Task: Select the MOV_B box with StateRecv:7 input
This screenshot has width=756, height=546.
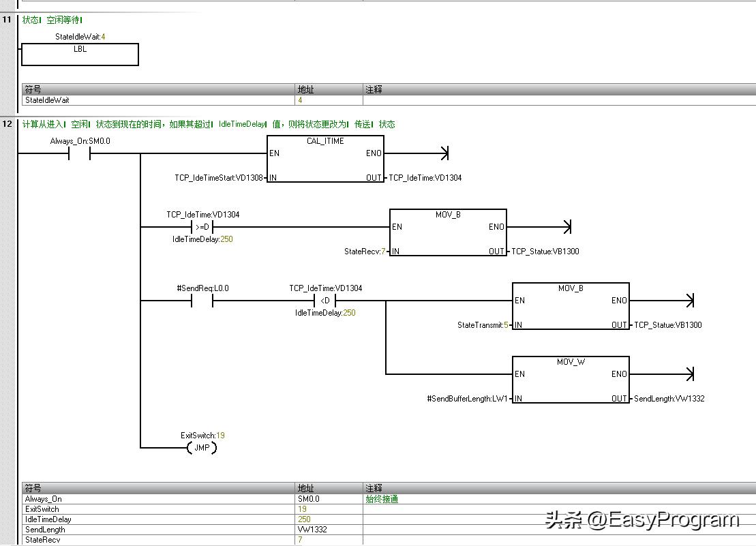Action: click(x=448, y=232)
